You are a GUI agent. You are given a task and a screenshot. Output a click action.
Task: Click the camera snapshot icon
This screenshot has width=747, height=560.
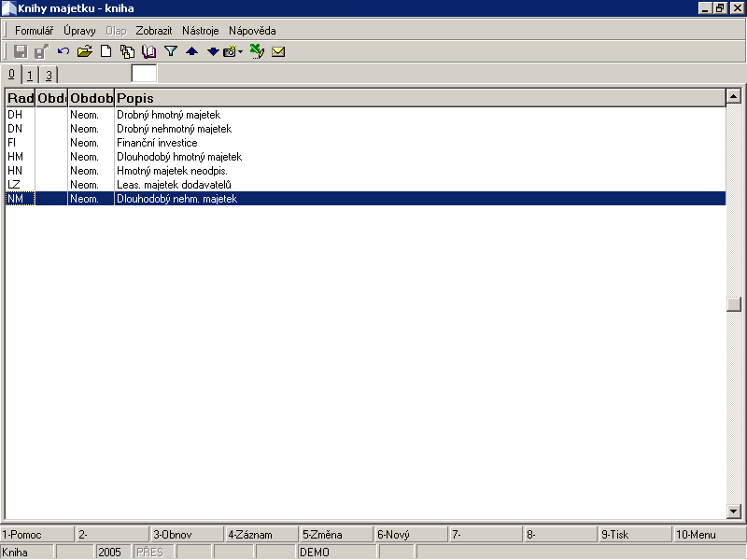coord(230,51)
